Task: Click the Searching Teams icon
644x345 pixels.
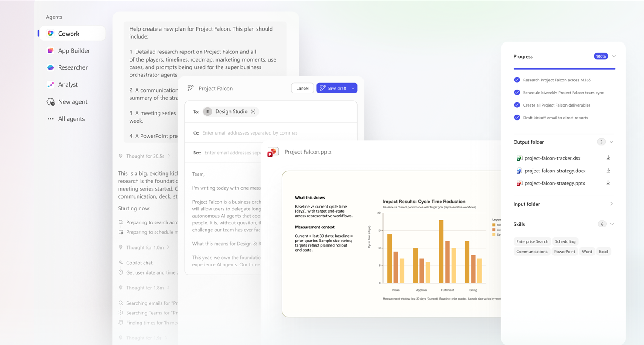Action: pyautogui.click(x=121, y=313)
